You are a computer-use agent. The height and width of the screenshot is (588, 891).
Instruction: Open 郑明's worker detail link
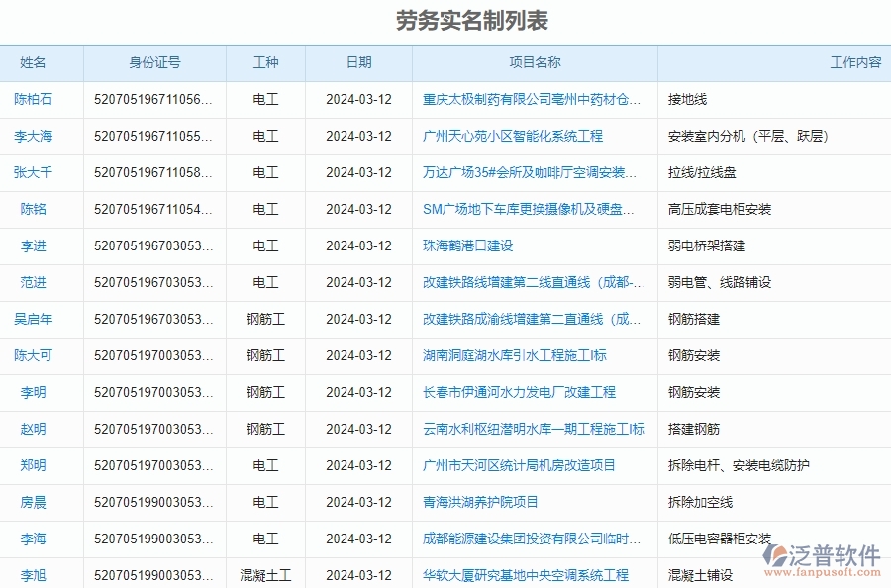pyautogui.click(x=40, y=465)
